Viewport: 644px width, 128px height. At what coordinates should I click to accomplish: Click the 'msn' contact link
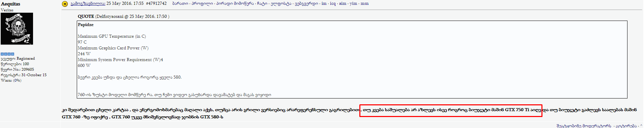pos(365,3)
